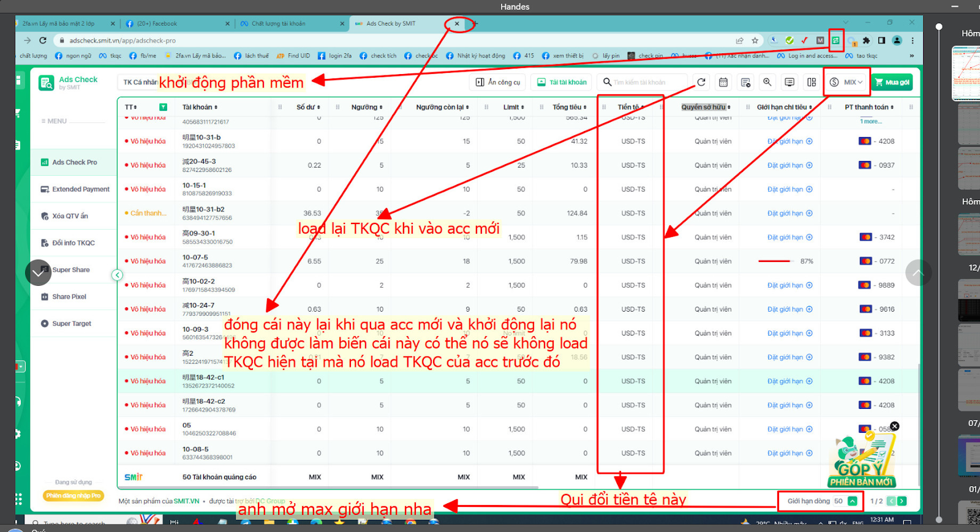Sort by Tổng tiêu column
The image size is (980, 532).
569,107
